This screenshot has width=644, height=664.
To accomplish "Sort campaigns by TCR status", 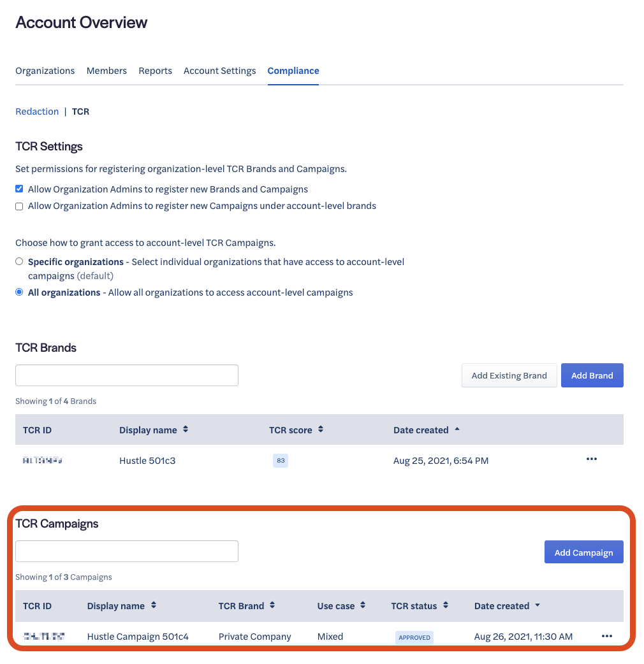I will pyautogui.click(x=446, y=605).
